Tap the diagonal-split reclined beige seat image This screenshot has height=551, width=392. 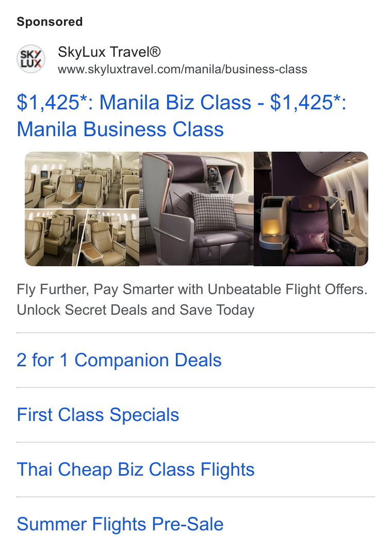pos(108,237)
